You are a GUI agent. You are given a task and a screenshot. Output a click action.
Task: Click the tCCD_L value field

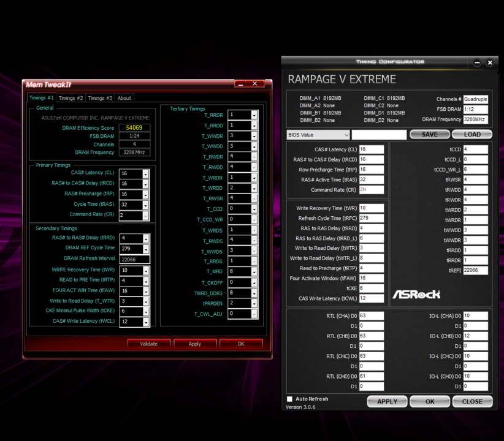(475, 160)
